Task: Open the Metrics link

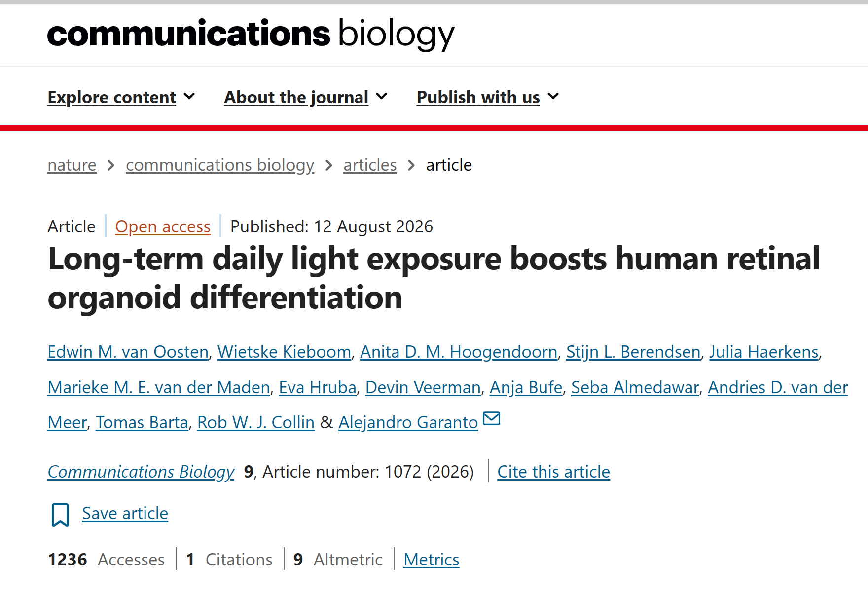Action: tap(432, 560)
